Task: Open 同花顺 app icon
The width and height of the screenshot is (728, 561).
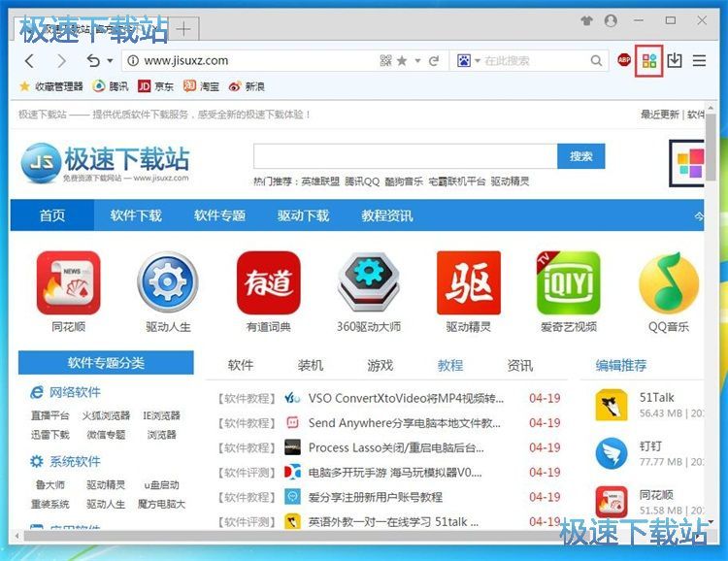Action: [x=68, y=282]
